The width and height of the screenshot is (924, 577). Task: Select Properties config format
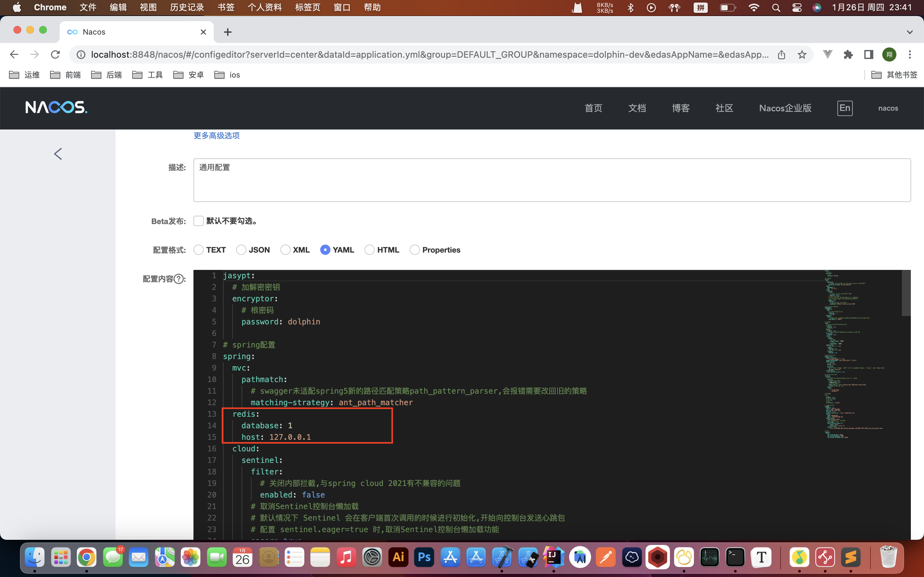click(414, 250)
